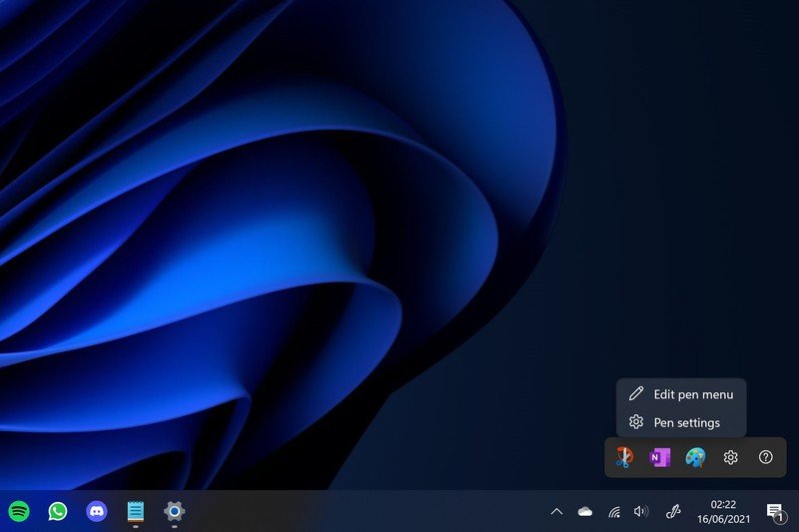Choose Pen settings from the popup
The image size is (799, 532).
681,422
